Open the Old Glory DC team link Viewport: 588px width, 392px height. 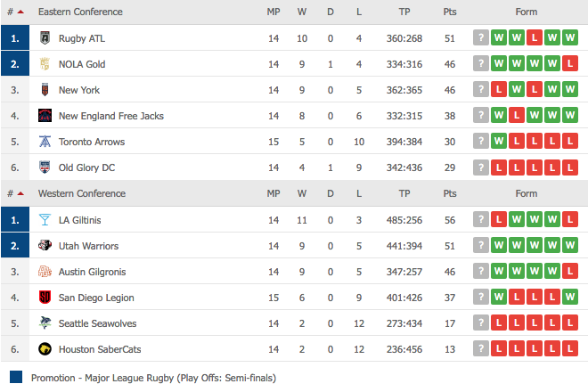point(86,167)
